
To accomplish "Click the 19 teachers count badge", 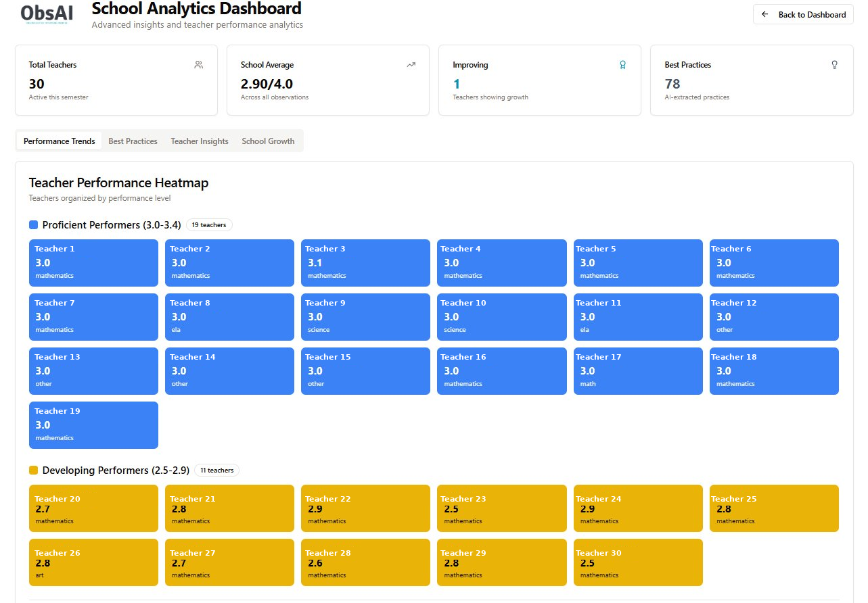I will point(209,224).
